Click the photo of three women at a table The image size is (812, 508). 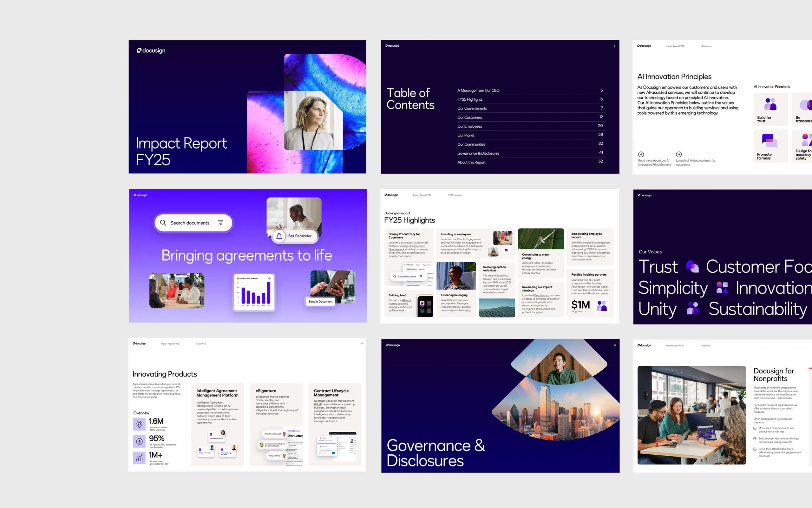click(x=177, y=291)
